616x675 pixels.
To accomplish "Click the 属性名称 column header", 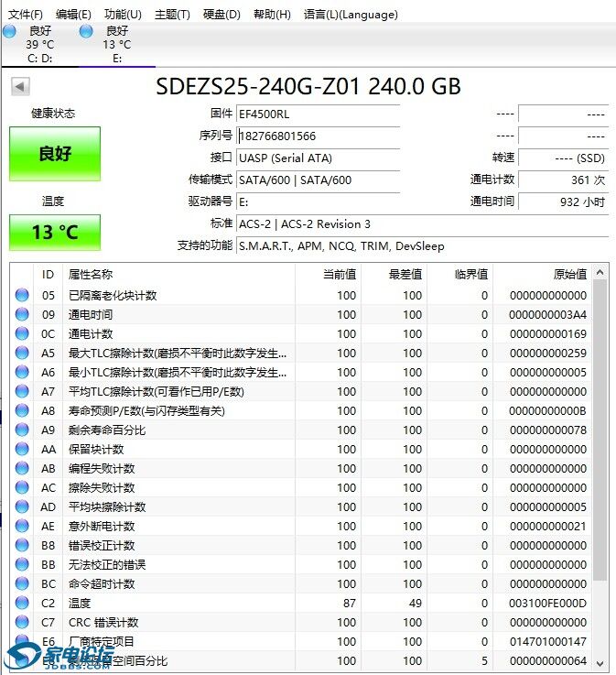I will 179,274.
